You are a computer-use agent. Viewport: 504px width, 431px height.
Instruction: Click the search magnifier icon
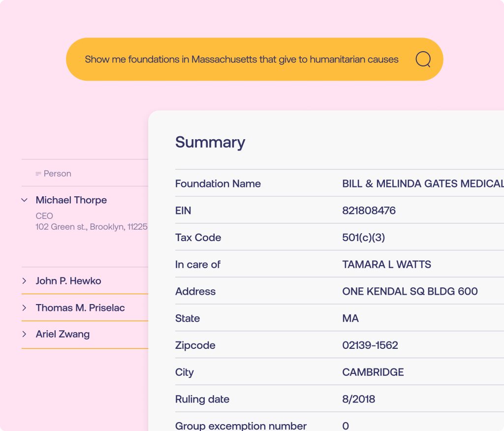423,59
